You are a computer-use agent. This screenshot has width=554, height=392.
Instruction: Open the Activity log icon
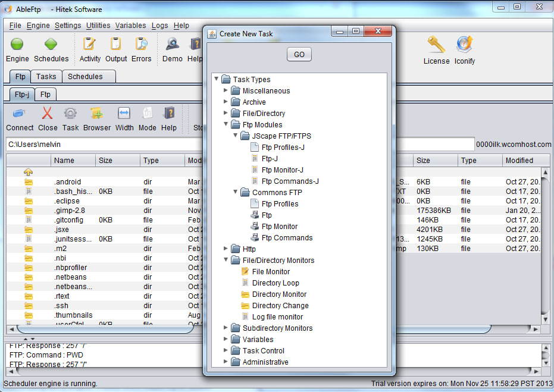(x=89, y=44)
